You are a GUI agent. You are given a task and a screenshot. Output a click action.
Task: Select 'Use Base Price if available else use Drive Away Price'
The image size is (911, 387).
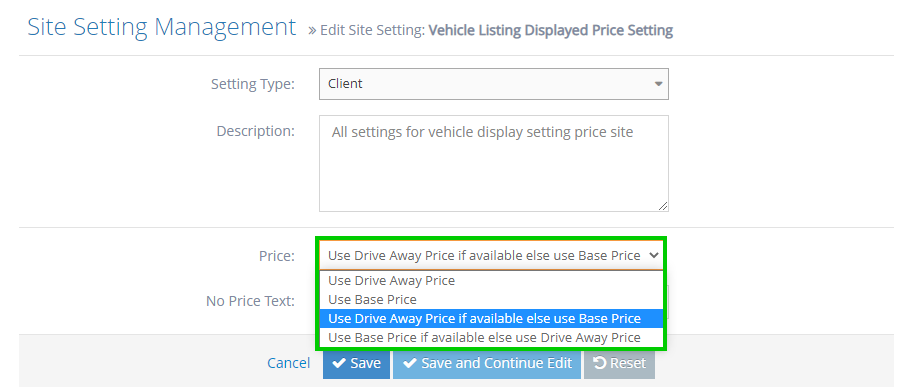click(491, 338)
